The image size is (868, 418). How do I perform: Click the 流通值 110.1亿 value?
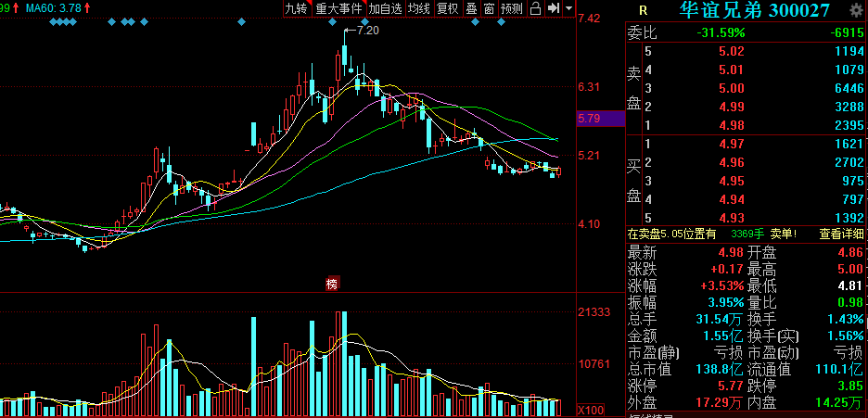click(840, 370)
